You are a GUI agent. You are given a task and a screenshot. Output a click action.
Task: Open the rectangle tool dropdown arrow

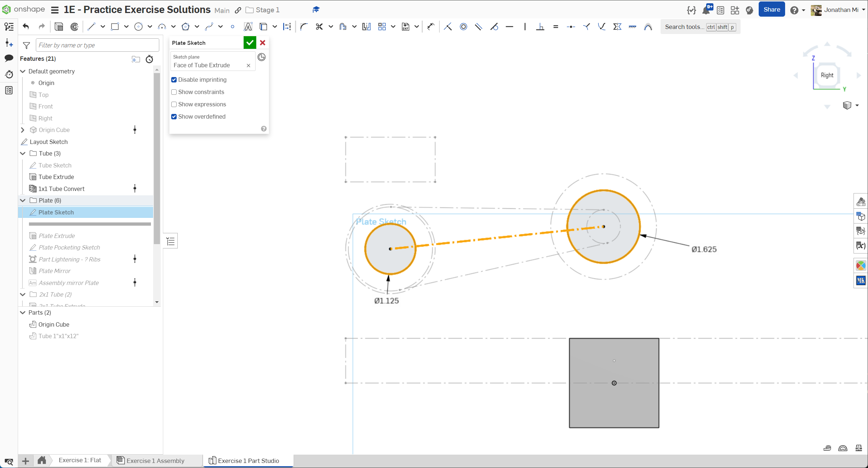pyautogui.click(x=126, y=27)
